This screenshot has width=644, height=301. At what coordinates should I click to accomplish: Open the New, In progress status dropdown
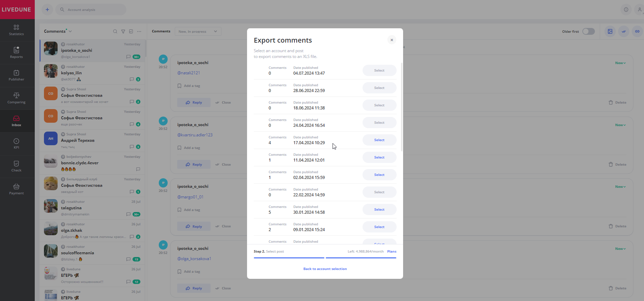(x=198, y=31)
